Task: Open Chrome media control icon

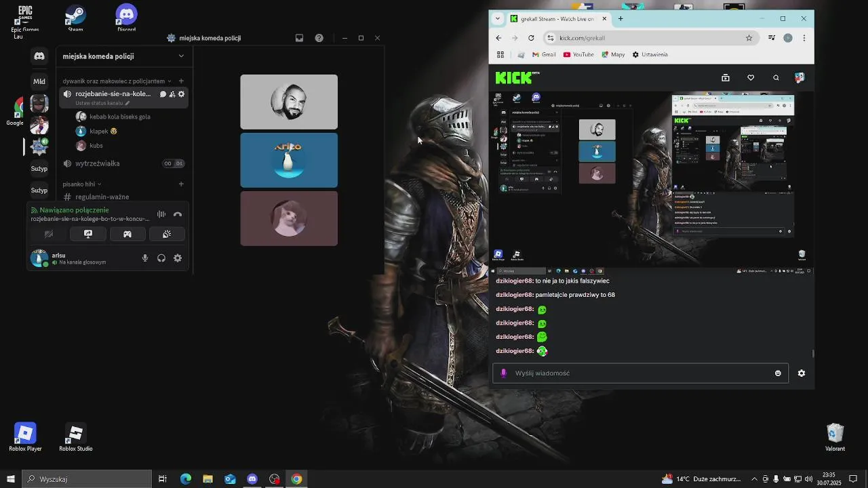Action: (x=772, y=38)
